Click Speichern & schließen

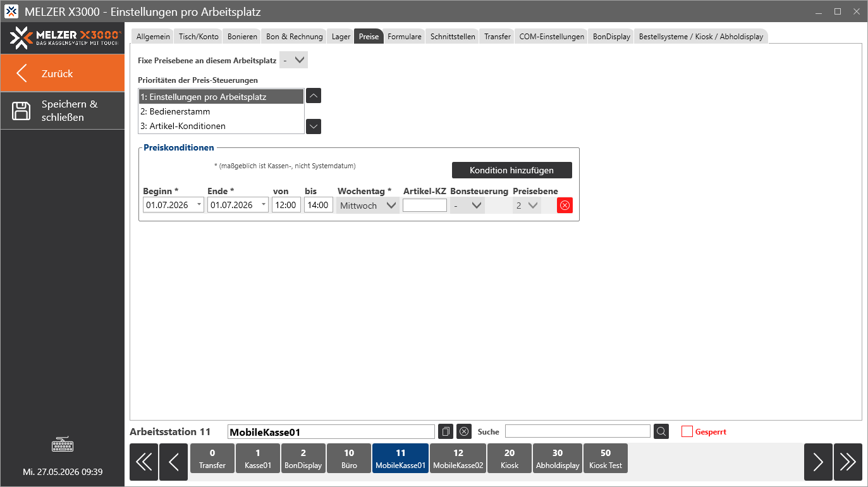point(63,111)
